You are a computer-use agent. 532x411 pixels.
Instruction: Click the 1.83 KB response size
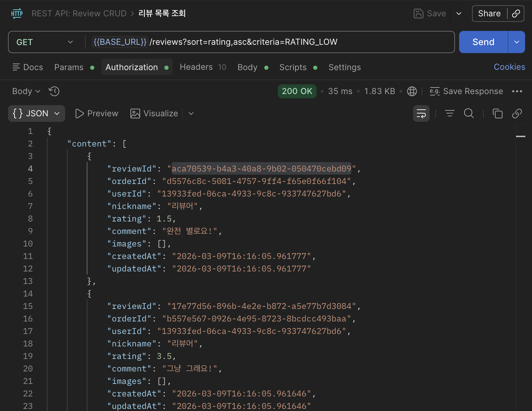pyautogui.click(x=380, y=91)
